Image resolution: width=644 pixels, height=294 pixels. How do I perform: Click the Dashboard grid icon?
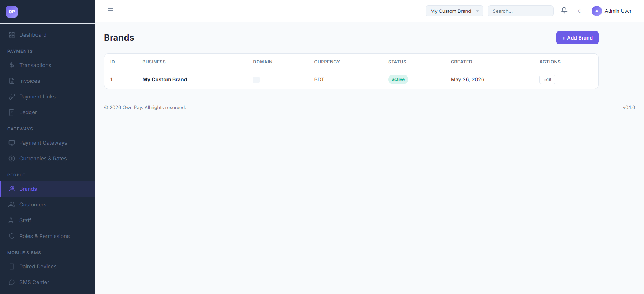point(12,35)
